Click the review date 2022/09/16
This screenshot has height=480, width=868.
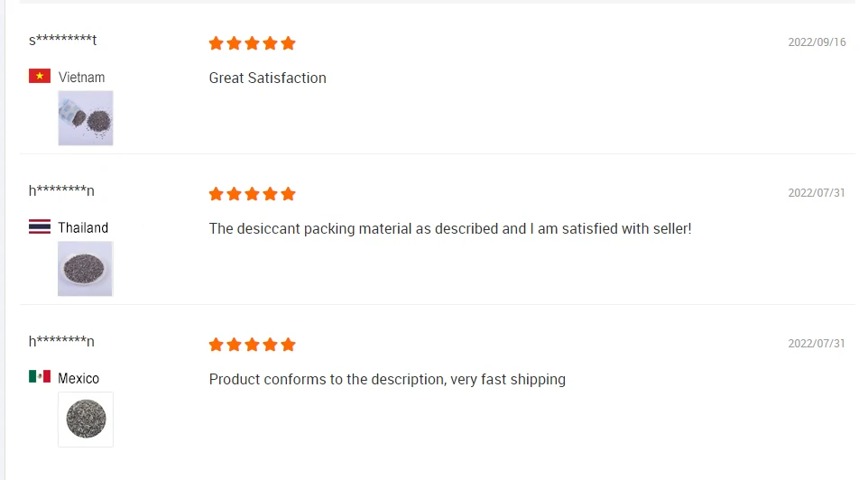click(817, 42)
